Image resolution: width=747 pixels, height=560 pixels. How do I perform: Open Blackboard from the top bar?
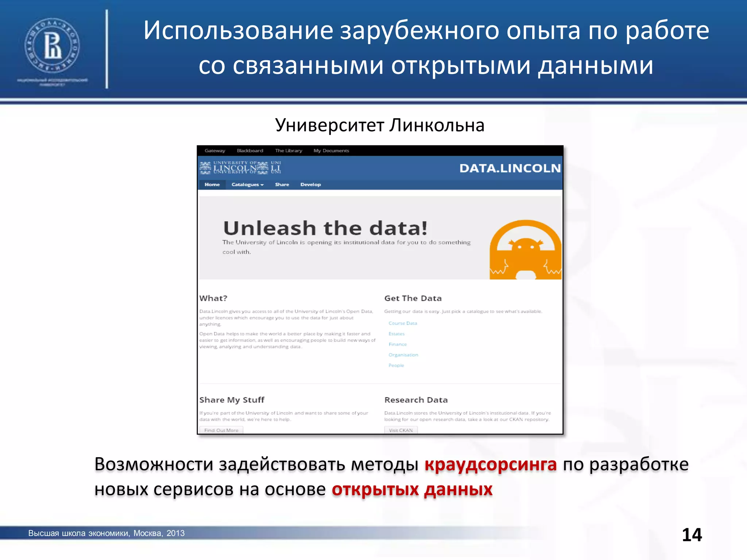[250, 151]
